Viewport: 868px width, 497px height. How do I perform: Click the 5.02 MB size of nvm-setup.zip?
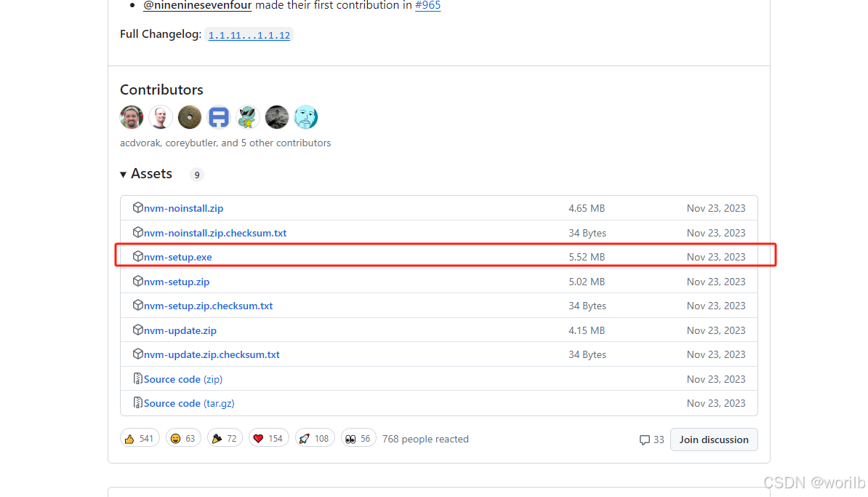[x=586, y=282]
